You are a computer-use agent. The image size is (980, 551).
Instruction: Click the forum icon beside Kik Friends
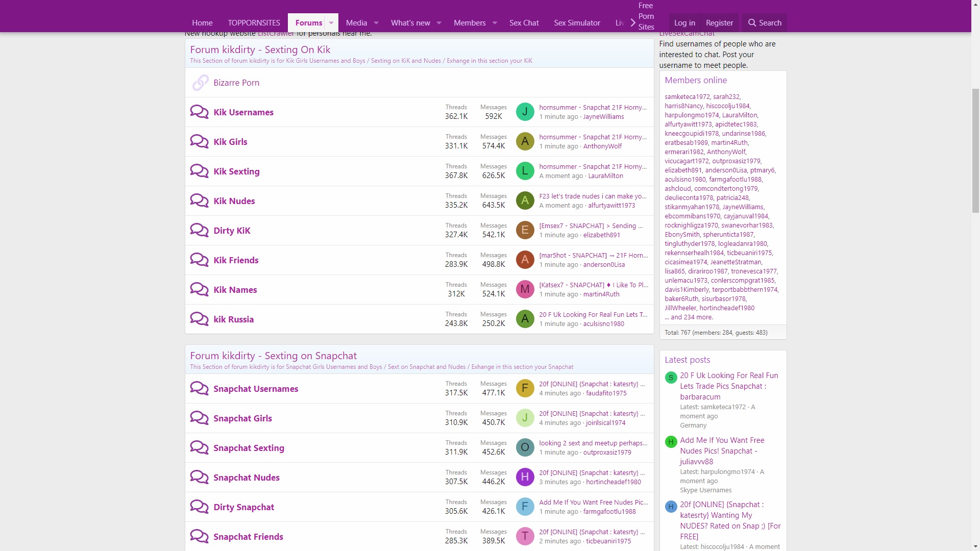coord(199,260)
